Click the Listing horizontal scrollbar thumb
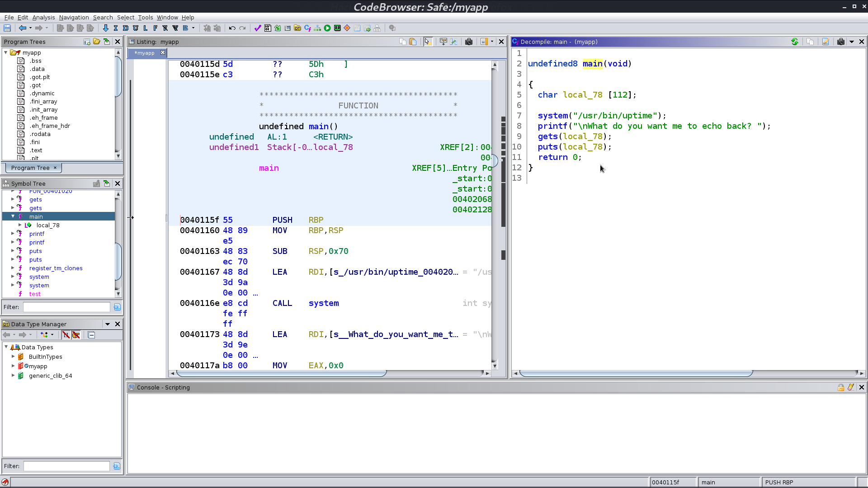868x488 pixels. (281, 373)
